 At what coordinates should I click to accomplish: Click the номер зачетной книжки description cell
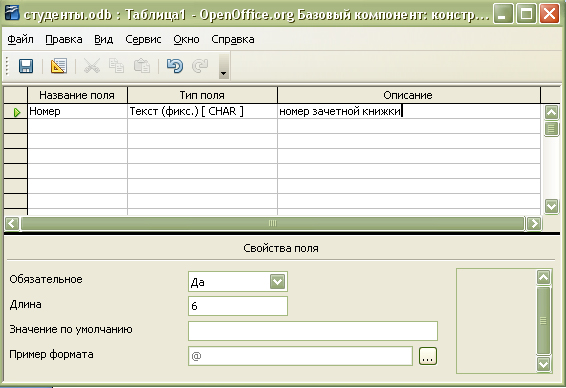coord(409,112)
